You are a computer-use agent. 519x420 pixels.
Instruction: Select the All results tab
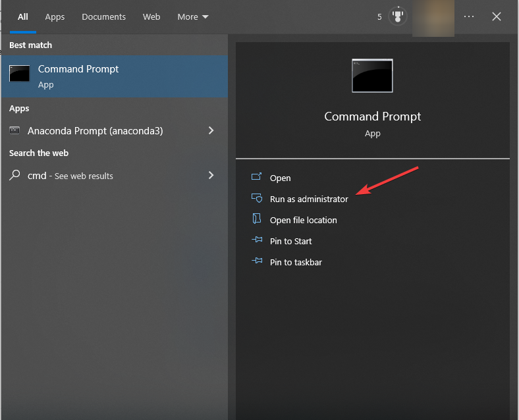23,16
